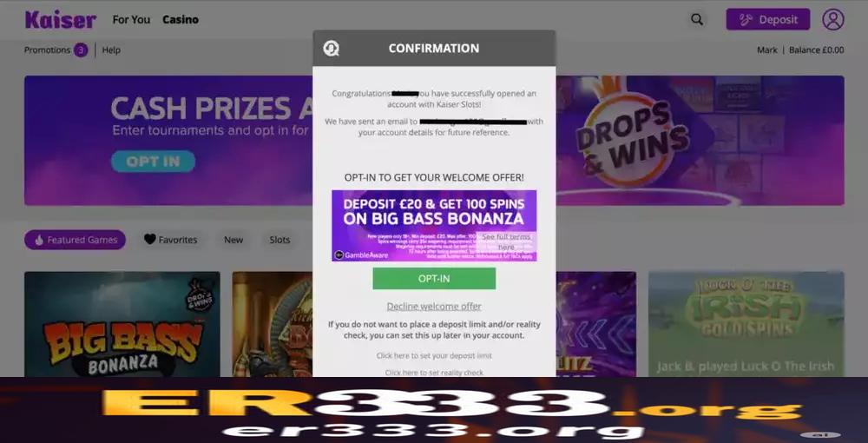868x443 pixels.
Task: Click the purple Deposit button
Action: [x=768, y=19]
